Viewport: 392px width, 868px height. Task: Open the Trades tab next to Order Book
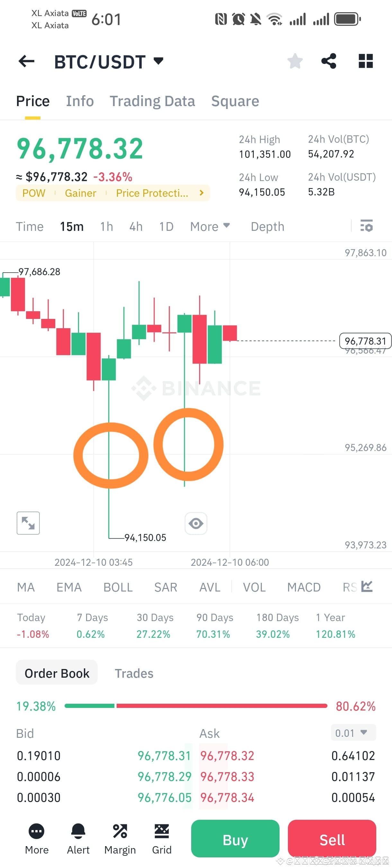point(134,673)
